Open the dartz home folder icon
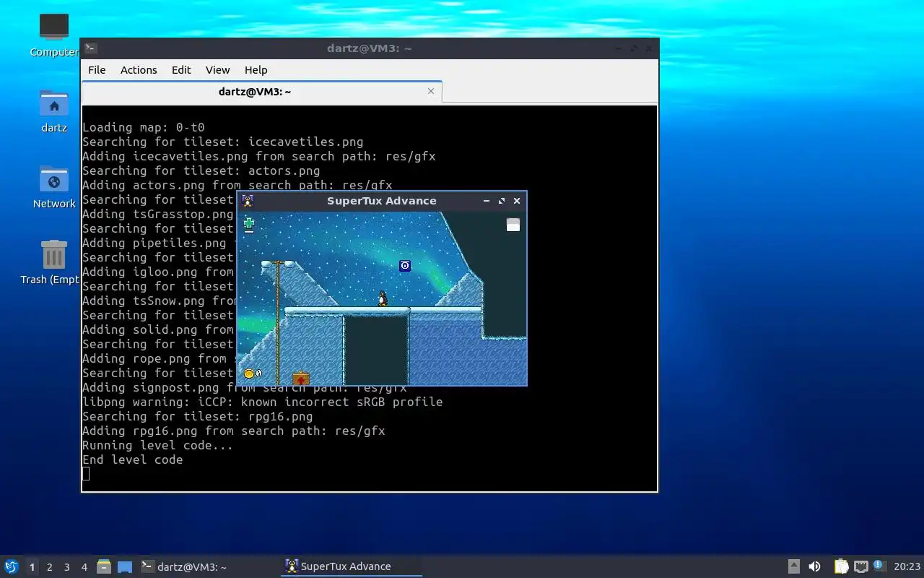This screenshot has height=578, width=924. tap(54, 111)
